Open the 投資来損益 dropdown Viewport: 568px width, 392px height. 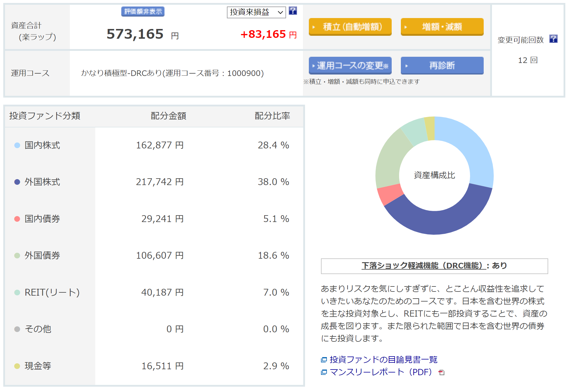[256, 12]
